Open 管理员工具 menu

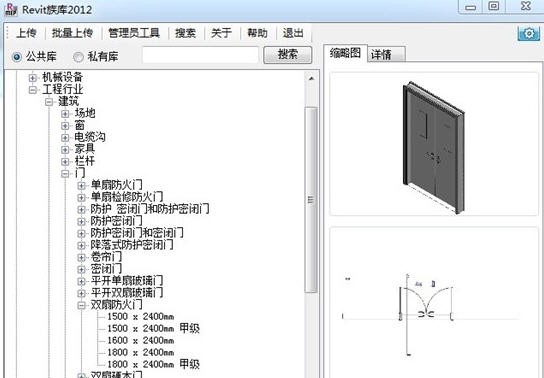tap(134, 33)
